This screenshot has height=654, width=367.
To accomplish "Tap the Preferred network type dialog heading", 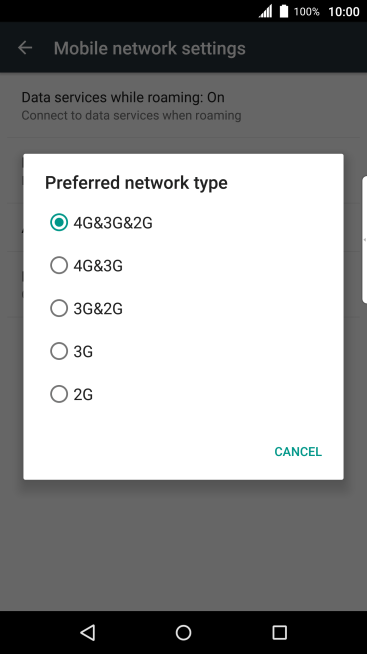I will click(x=136, y=183).
